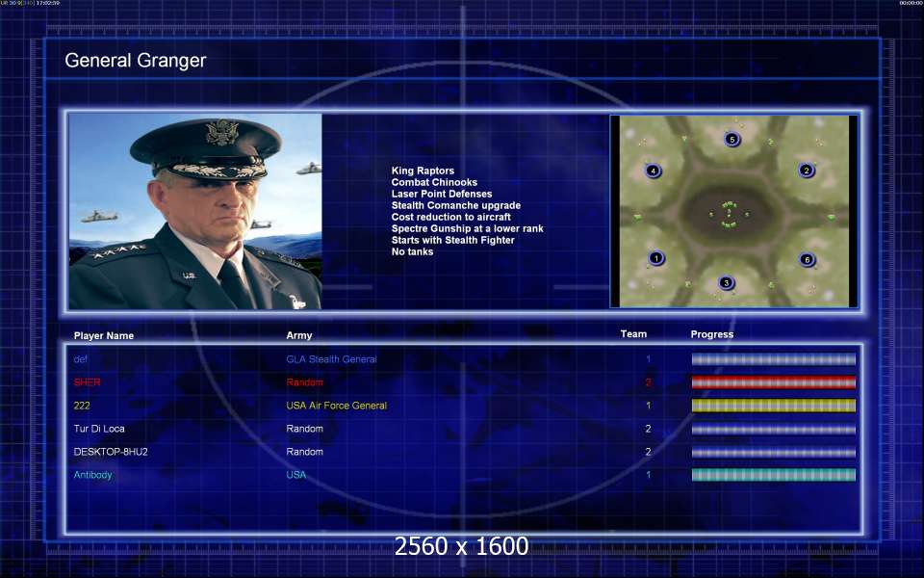
Task: Click DESKTOP-8HU2's 'Random' army entry
Action: [x=305, y=452]
